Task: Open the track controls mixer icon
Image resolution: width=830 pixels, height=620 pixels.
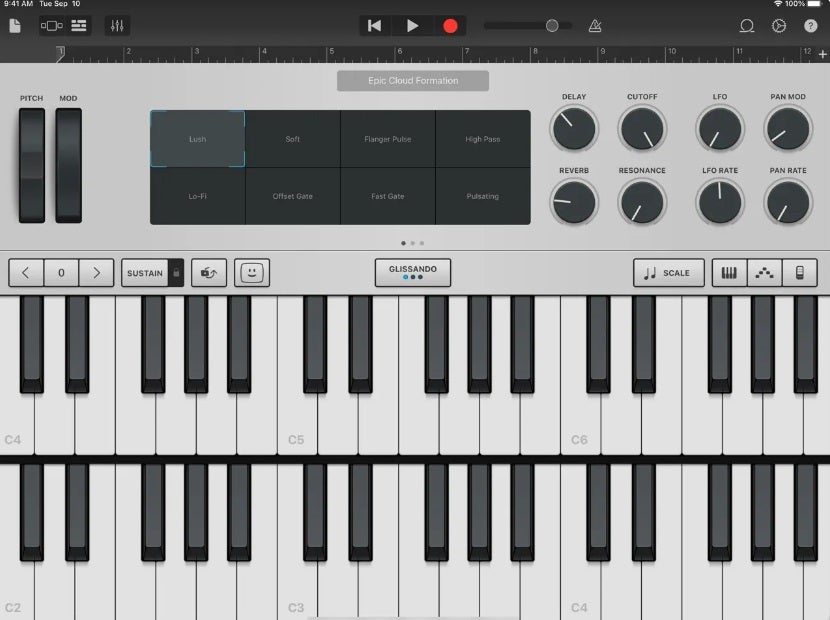Action: click(x=116, y=26)
